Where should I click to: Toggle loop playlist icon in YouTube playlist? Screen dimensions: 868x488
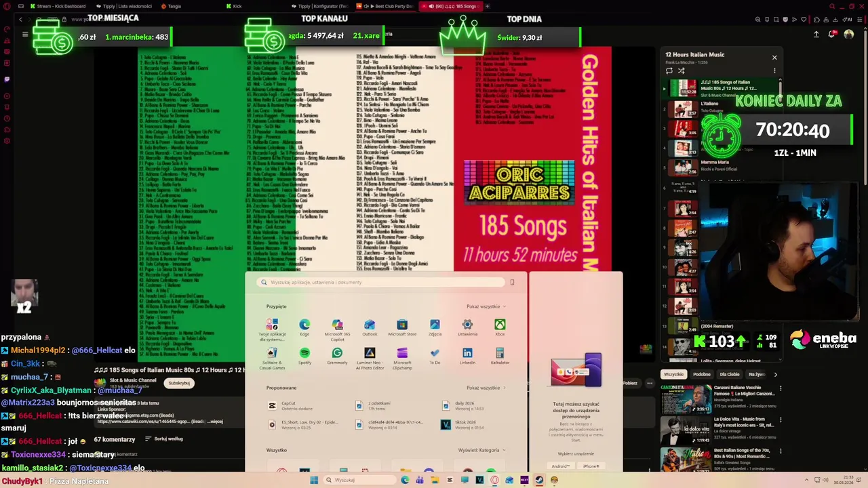(669, 70)
